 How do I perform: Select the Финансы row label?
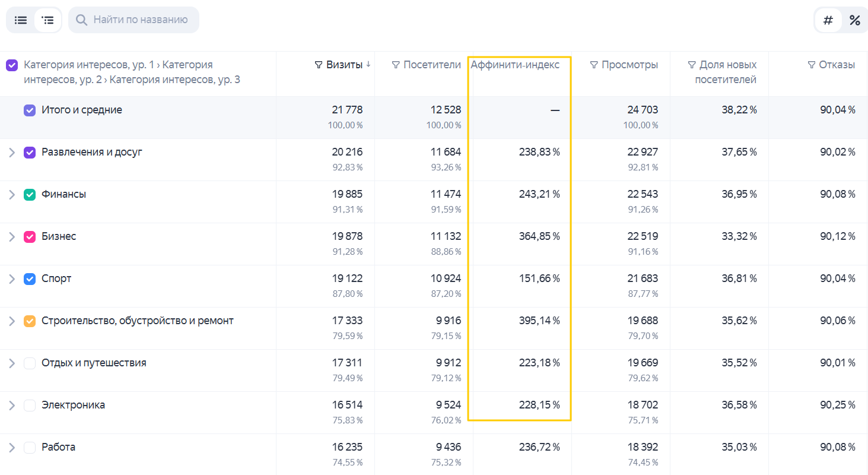pos(63,194)
